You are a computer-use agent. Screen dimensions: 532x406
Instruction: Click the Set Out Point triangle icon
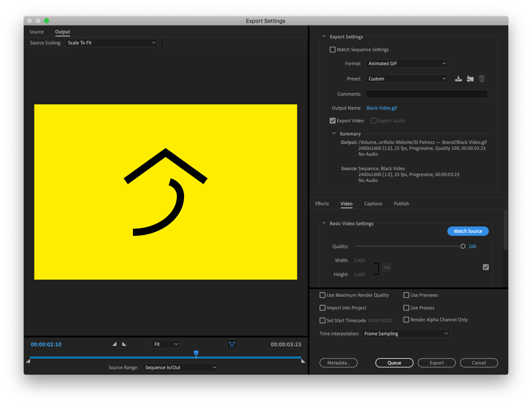[124, 344]
